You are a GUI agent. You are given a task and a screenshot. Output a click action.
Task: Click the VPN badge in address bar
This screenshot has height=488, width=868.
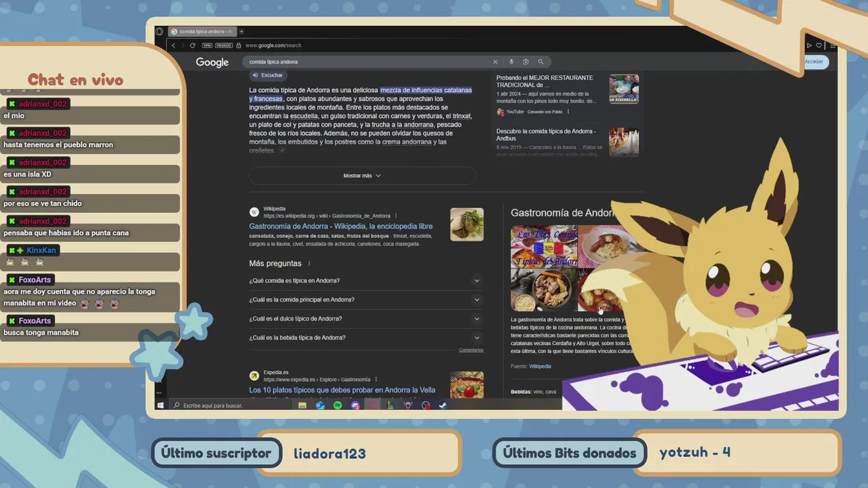coord(207,45)
